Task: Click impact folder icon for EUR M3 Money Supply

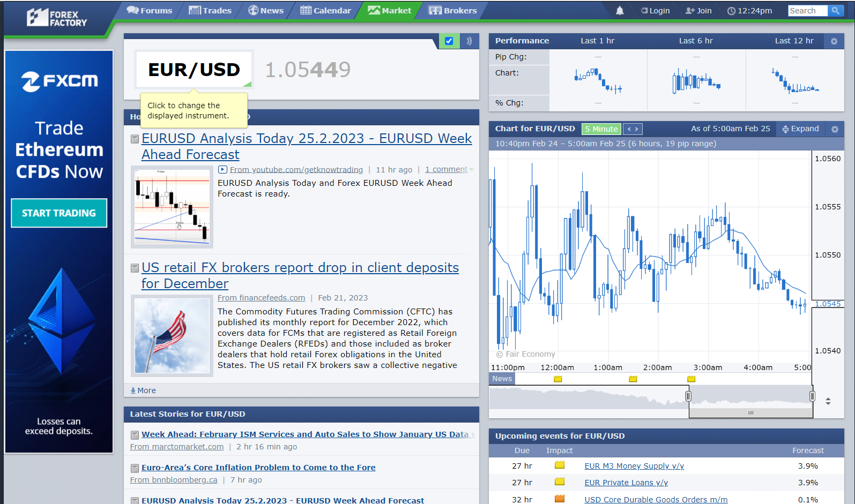Action: 559,465
